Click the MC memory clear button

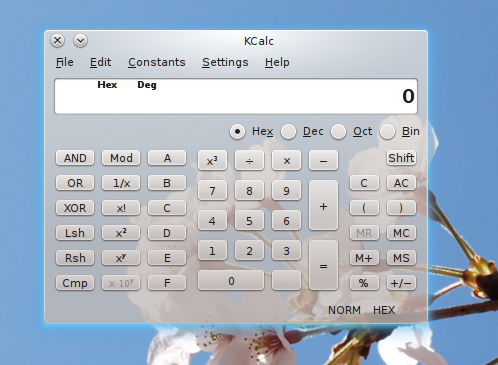pos(401,233)
